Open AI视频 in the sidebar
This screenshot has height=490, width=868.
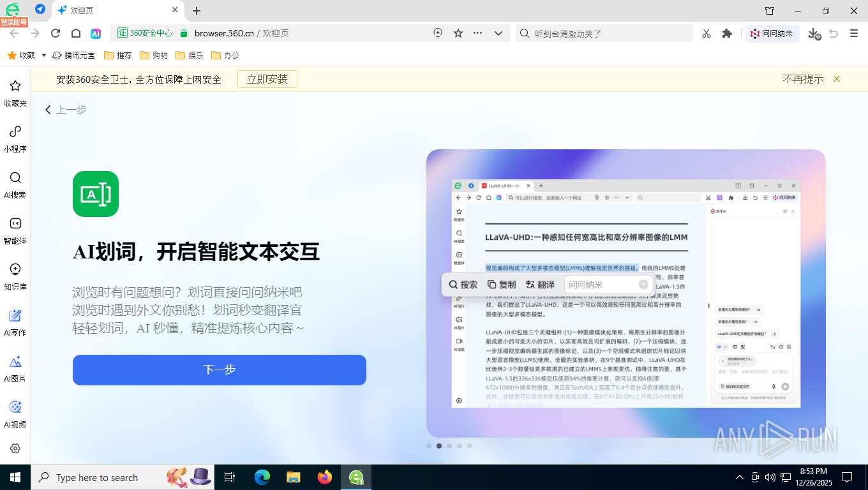pos(15,415)
